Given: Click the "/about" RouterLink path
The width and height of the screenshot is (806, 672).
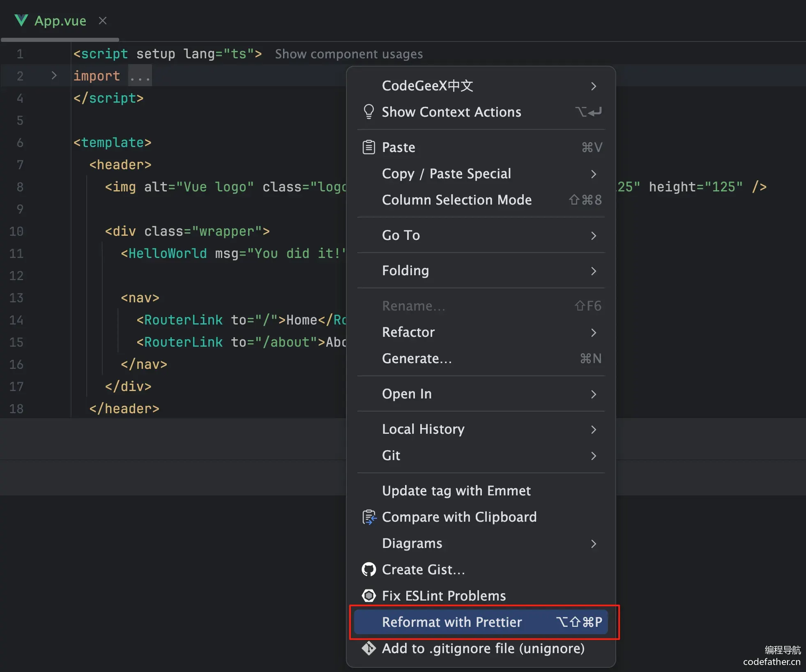Looking at the screenshot, I should (286, 342).
